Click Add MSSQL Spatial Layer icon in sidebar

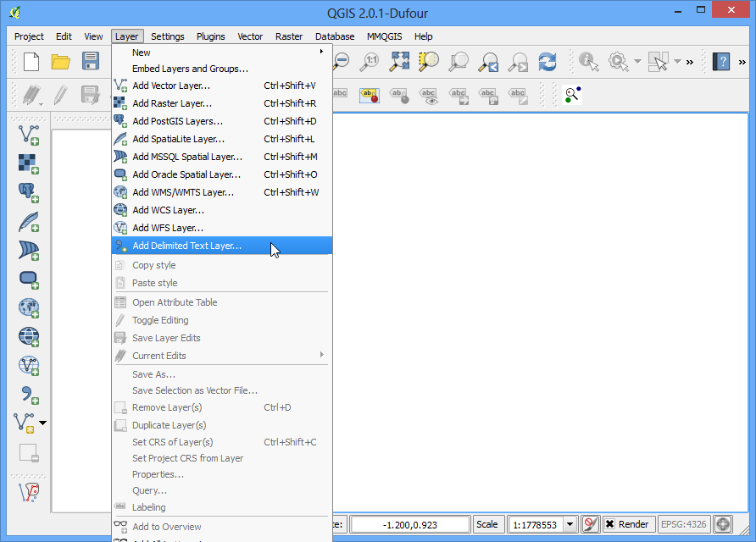click(29, 251)
